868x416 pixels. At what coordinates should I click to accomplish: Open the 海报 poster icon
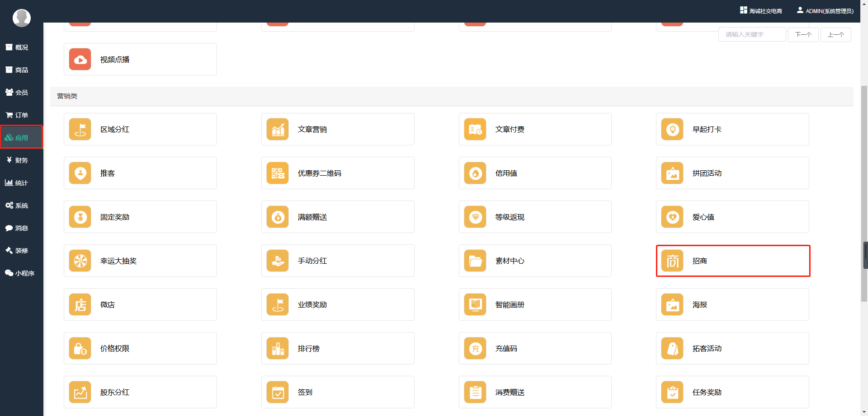point(672,305)
